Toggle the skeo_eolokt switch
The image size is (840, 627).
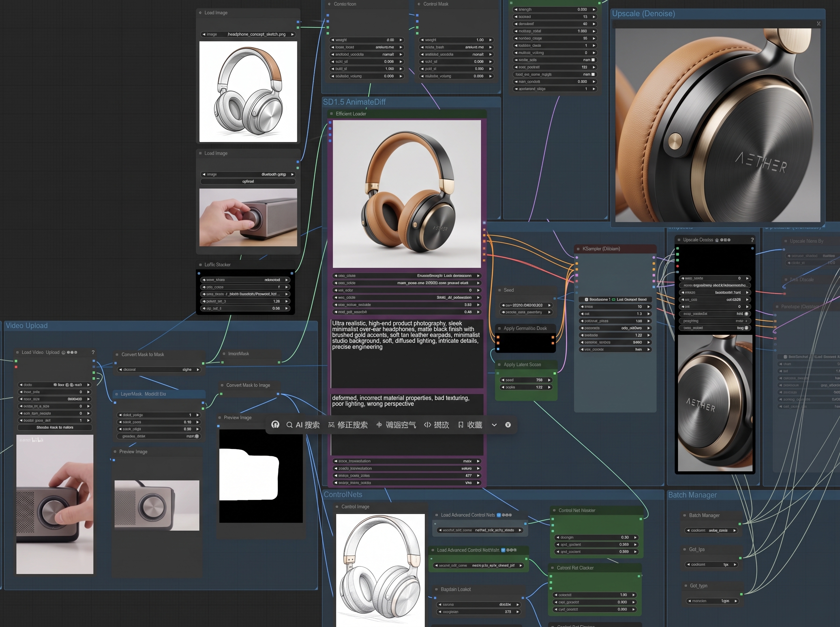746,328
